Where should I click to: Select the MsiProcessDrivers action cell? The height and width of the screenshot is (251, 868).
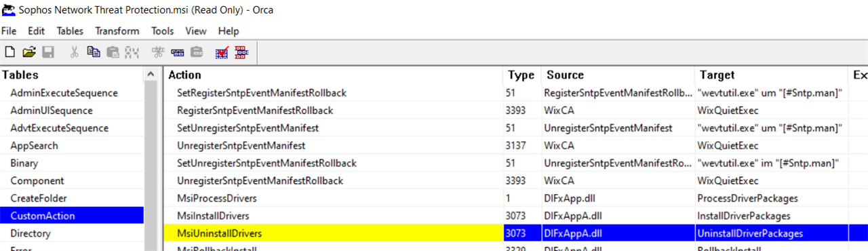(x=333, y=199)
